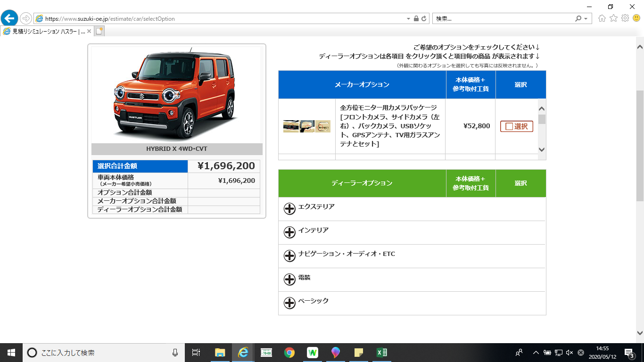
Task: Launch Google Chrome from the taskbar
Action: 289,353
